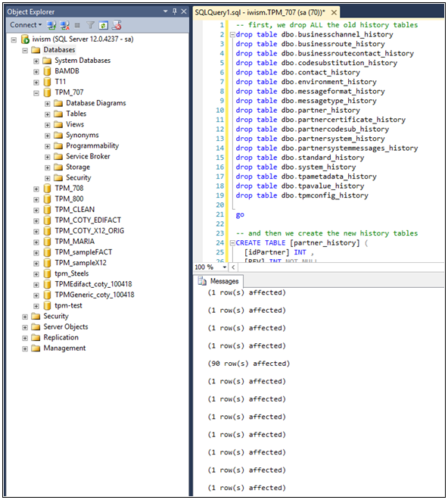Collapse the drop table code block

[x=232, y=34]
